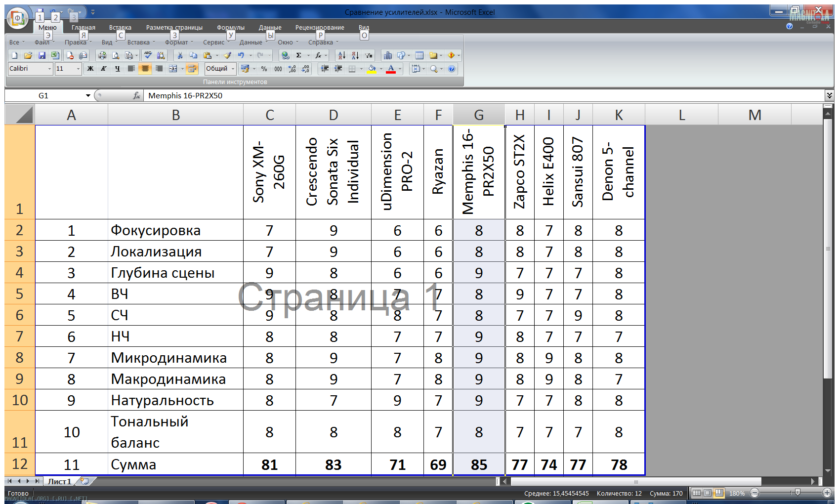The width and height of the screenshot is (839, 504).
Task: Select the Лист1 sheet tab
Action: (59, 481)
